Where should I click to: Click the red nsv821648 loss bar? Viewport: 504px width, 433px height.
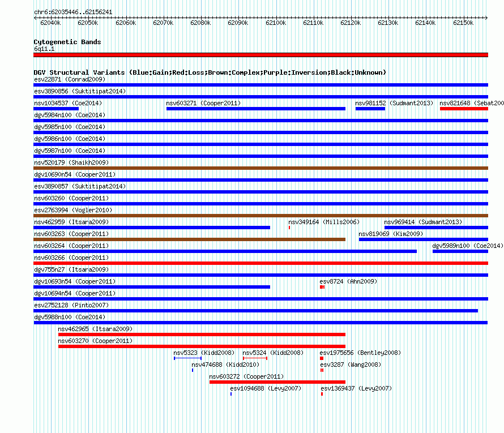(x=464, y=109)
